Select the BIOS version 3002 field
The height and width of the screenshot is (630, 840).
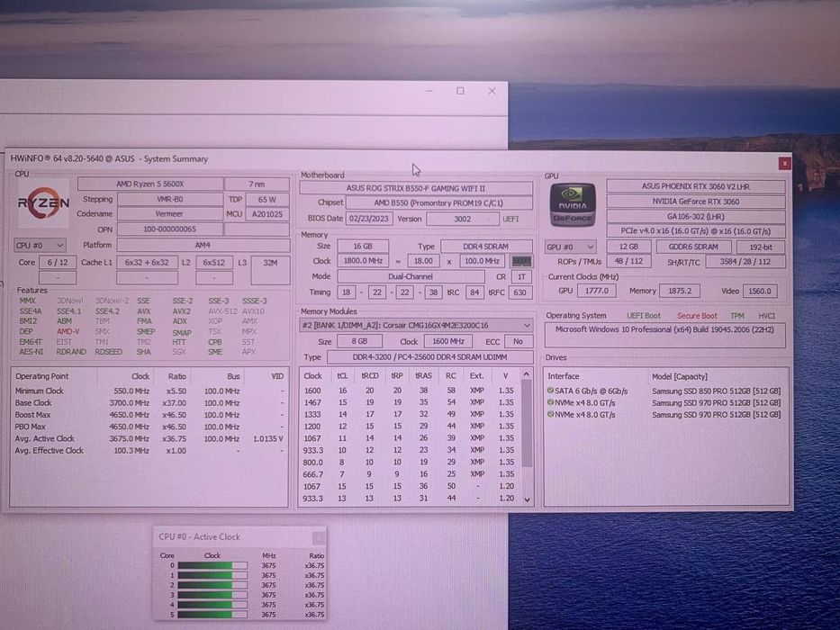pos(463,219)
